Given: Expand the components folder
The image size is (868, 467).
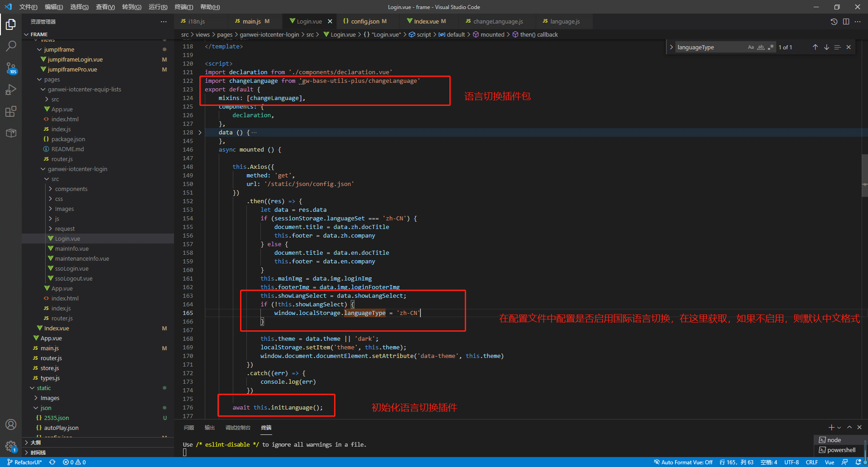Looking at the screenshot, I should pos(71,189).
